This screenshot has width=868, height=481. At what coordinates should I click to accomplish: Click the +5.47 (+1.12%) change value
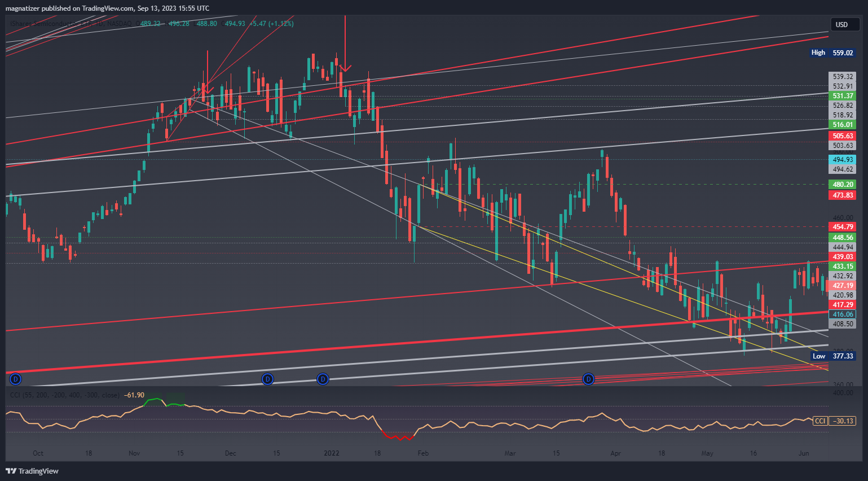[x=272, y=24]
